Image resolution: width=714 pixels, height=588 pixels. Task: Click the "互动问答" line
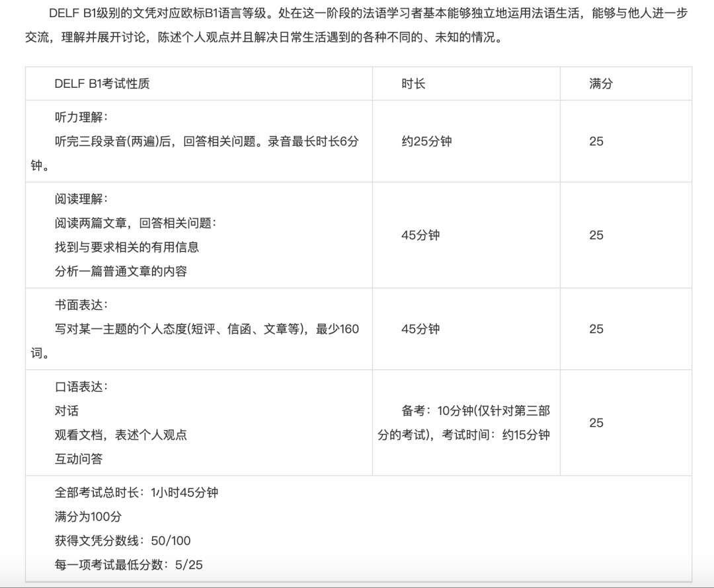[x=78, y=460]
